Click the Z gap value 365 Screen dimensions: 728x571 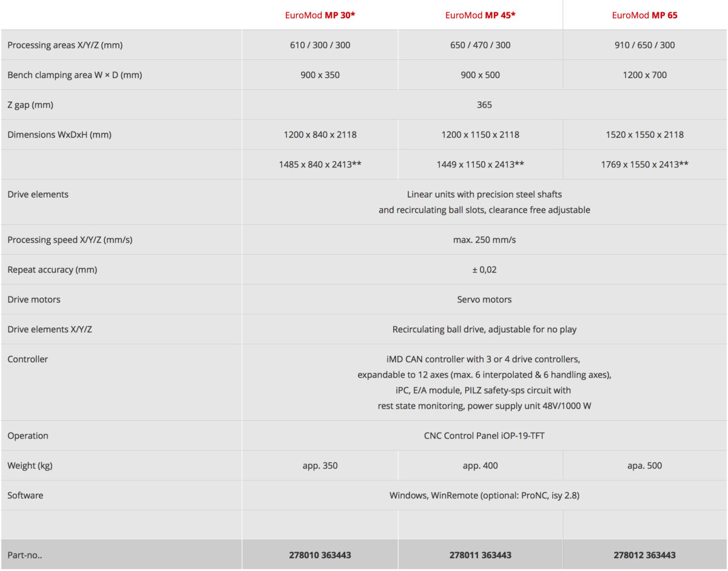pyautogui.click(x=484, y=105)
